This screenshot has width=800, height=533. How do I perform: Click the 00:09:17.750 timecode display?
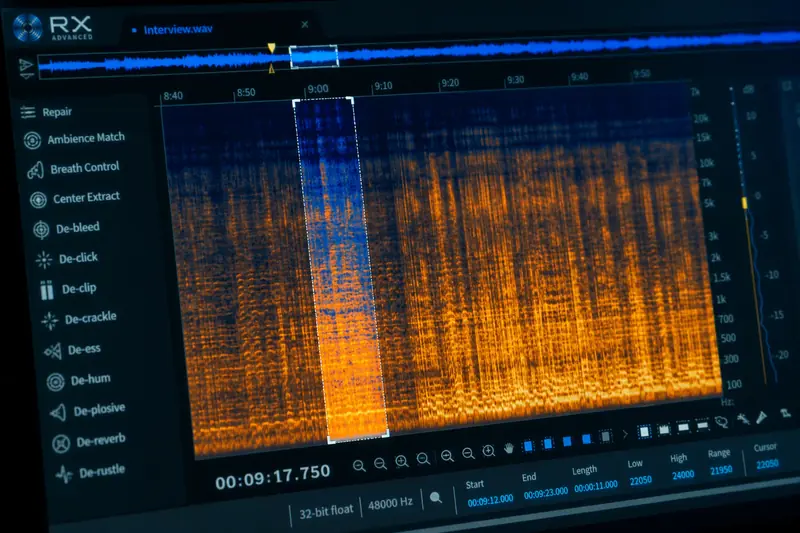272,477
